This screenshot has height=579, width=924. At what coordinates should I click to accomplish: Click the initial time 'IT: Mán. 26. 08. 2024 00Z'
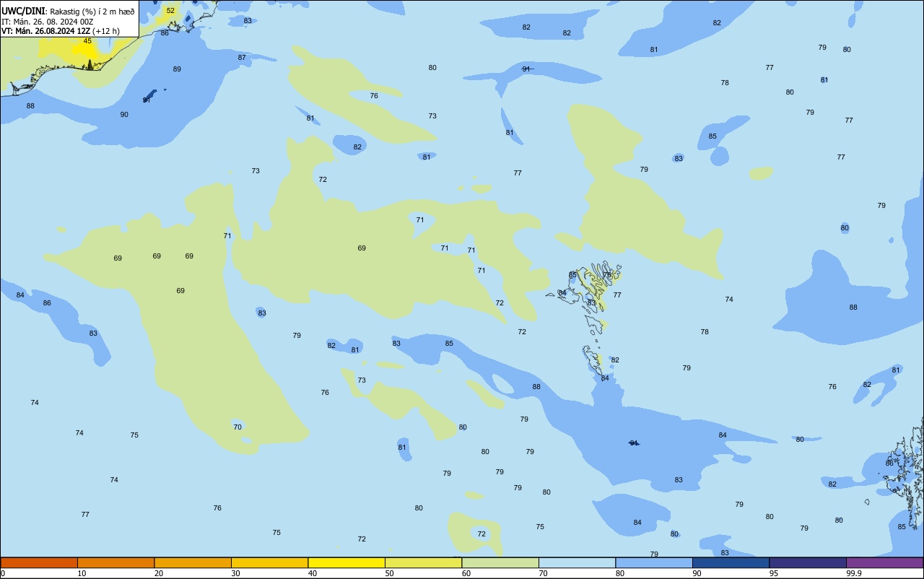click(48, 22)
